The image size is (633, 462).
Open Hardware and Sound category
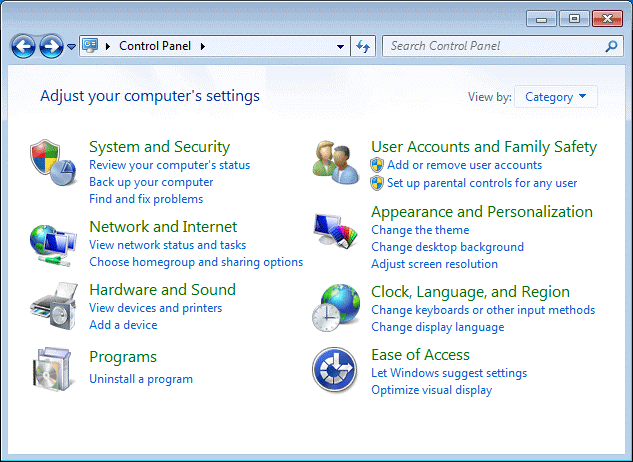pyautogui.click(x=162, y=290)
